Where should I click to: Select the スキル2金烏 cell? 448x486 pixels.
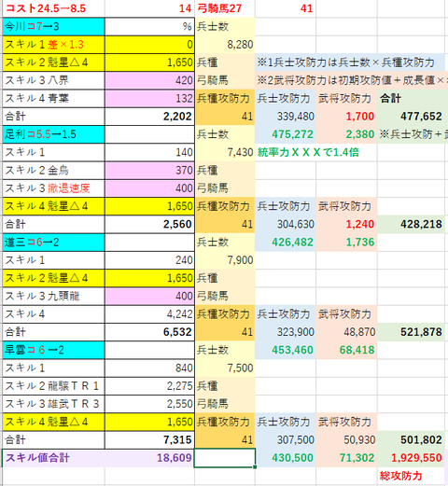pos(53,171)
